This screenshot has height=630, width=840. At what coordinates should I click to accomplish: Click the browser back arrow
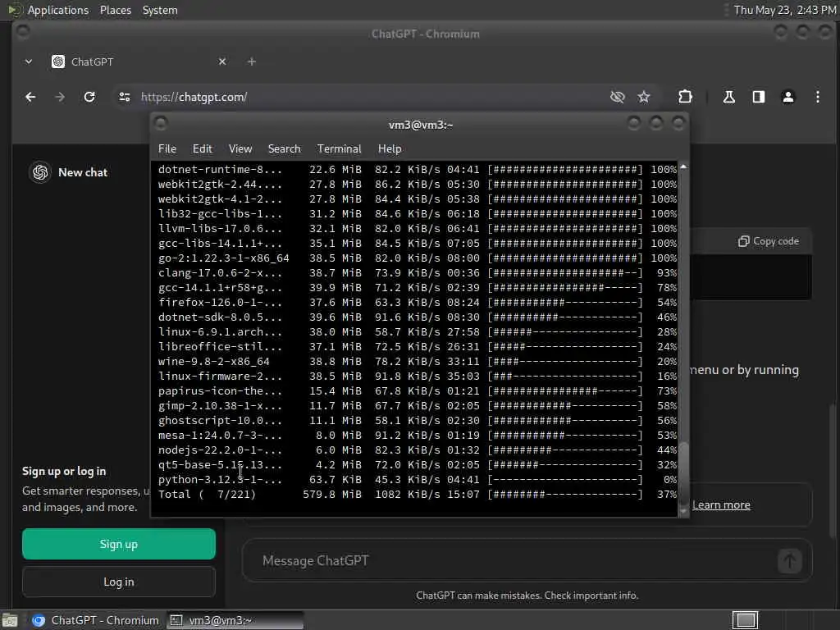coord(30,97)
